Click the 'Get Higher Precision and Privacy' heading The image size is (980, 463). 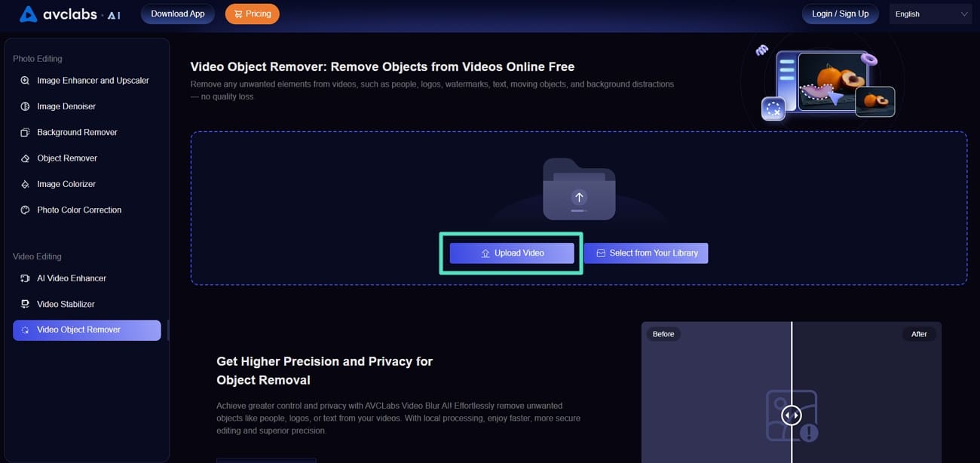point(325,370)
